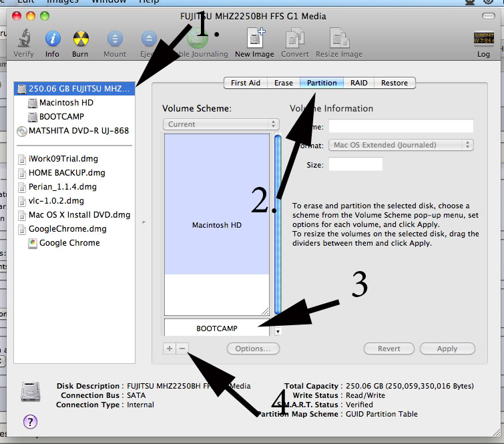Switch to the First Aid tab
The height and width of the screenshot is (444, 504).
point(246,83)
